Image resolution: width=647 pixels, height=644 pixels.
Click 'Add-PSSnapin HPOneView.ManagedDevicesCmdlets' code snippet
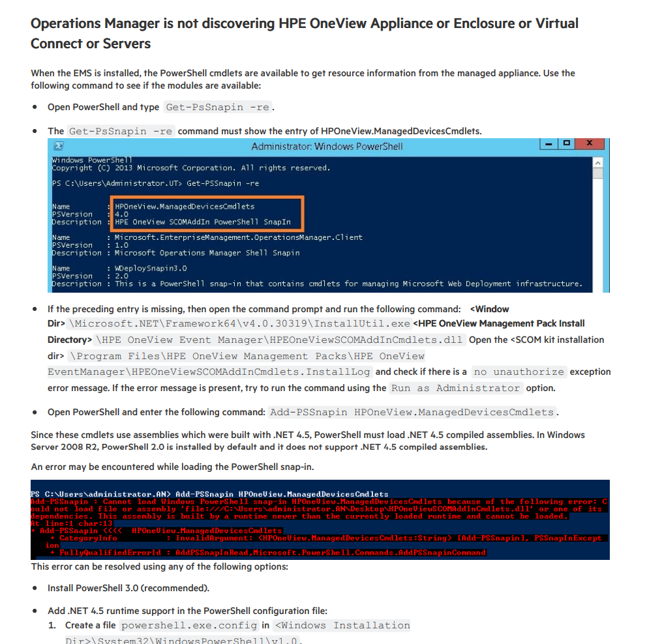412,413
